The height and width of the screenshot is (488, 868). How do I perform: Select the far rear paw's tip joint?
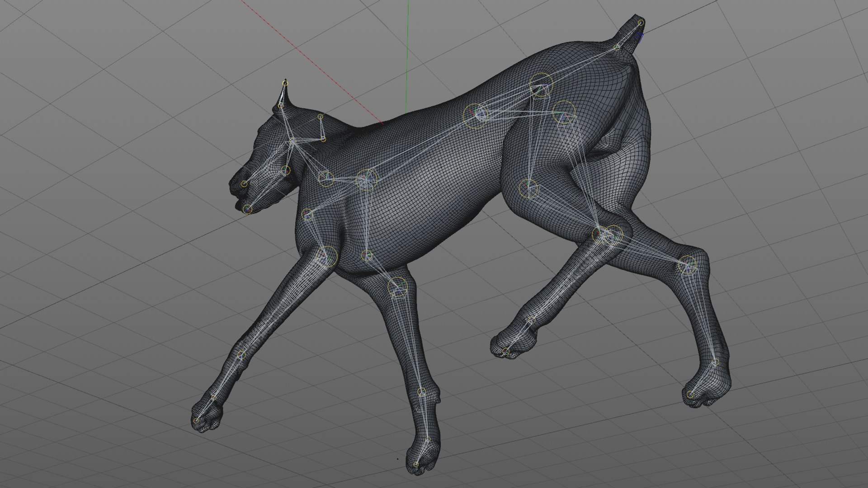tap(690, 394)
